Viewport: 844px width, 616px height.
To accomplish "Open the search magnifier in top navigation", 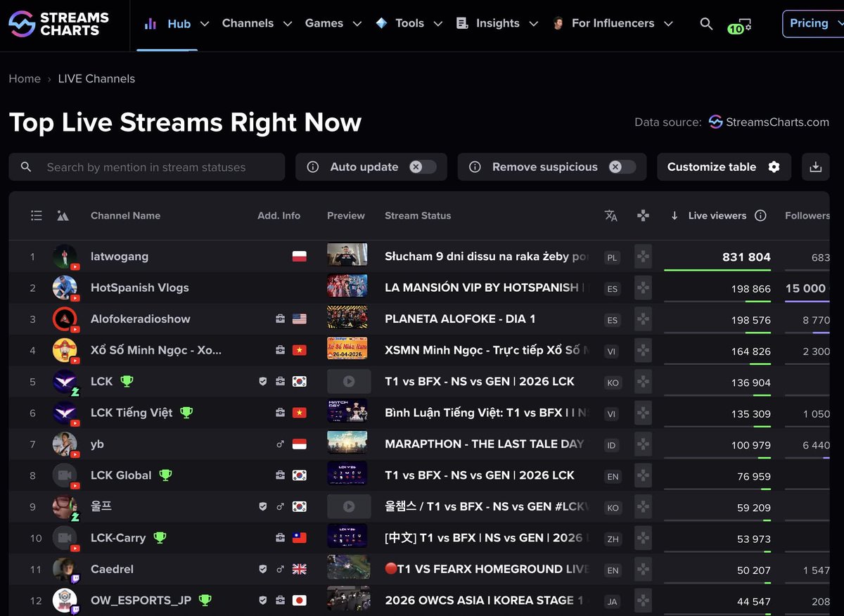I will pyautogui.click(x=706, y=24).
